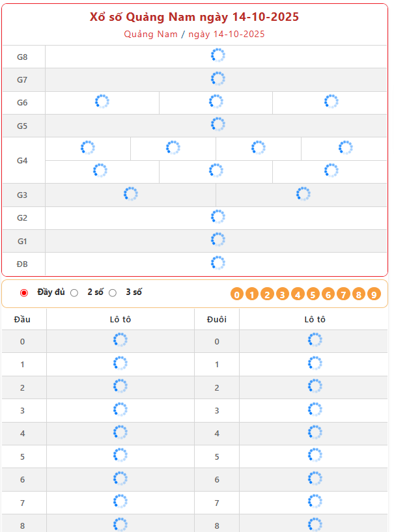
Task: Click orange digit filter circle 2
Action: (267, 294)
